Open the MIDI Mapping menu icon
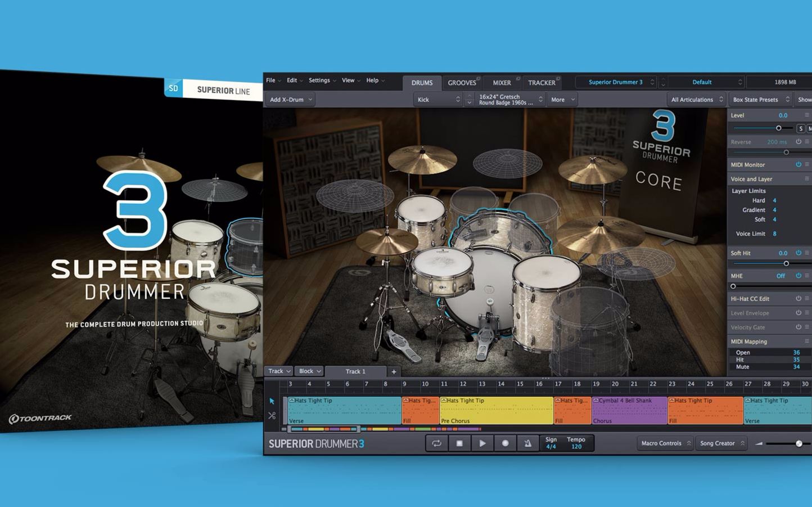812x507 pixels. coord(807,341)
